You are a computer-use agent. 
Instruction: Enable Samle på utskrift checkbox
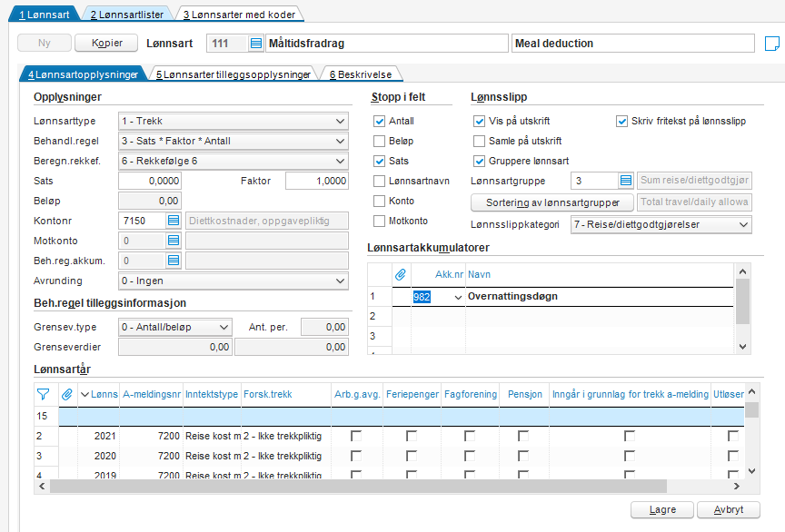click(x=479, y=141)
